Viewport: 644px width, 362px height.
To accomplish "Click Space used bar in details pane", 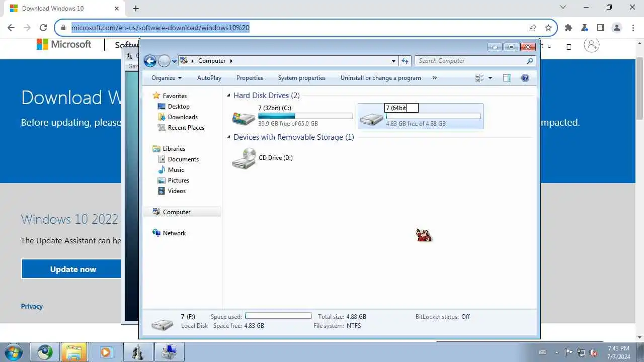I will pyautogui.click(x=278, y=316).
